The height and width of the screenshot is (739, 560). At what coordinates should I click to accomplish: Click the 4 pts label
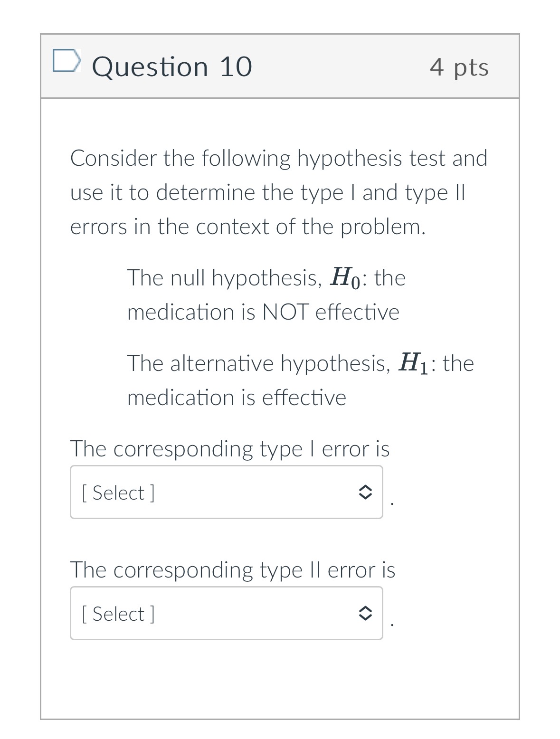point(459,67)
